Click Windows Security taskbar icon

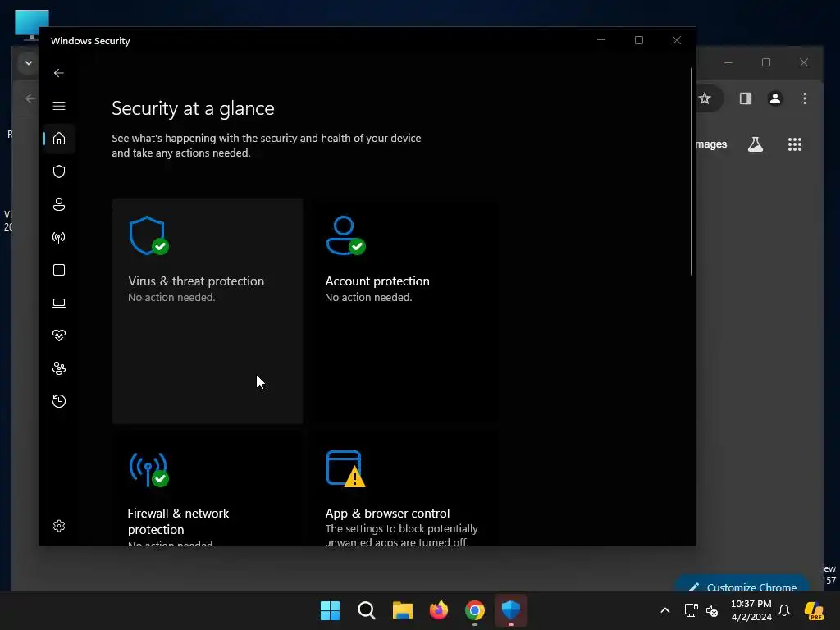(511, 610)
